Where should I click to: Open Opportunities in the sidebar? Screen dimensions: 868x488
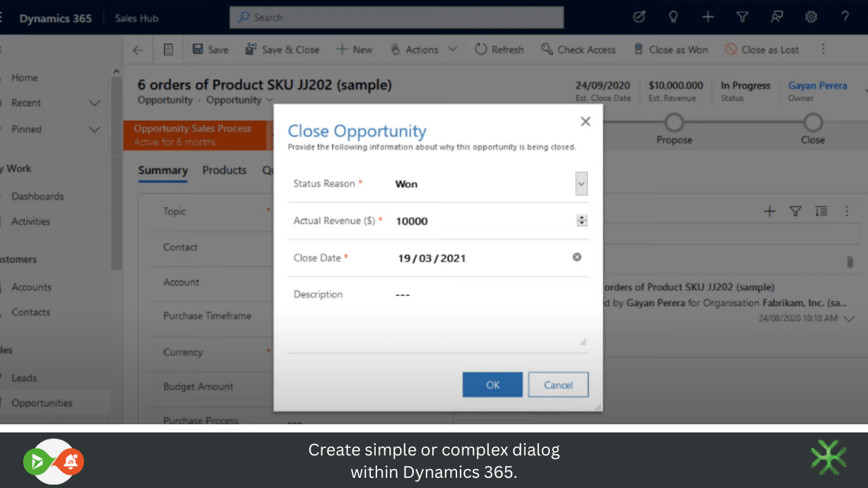pyautogui.click(x=41, y=403)
